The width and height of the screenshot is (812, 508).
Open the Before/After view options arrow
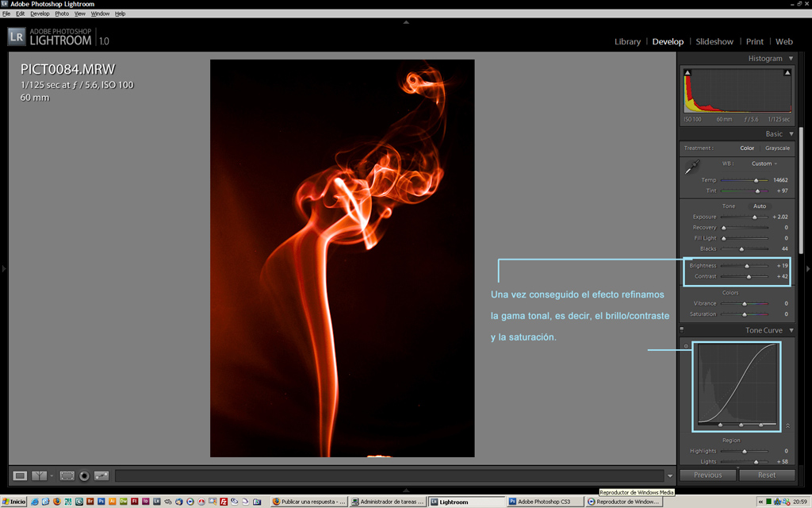coord(52,476)
